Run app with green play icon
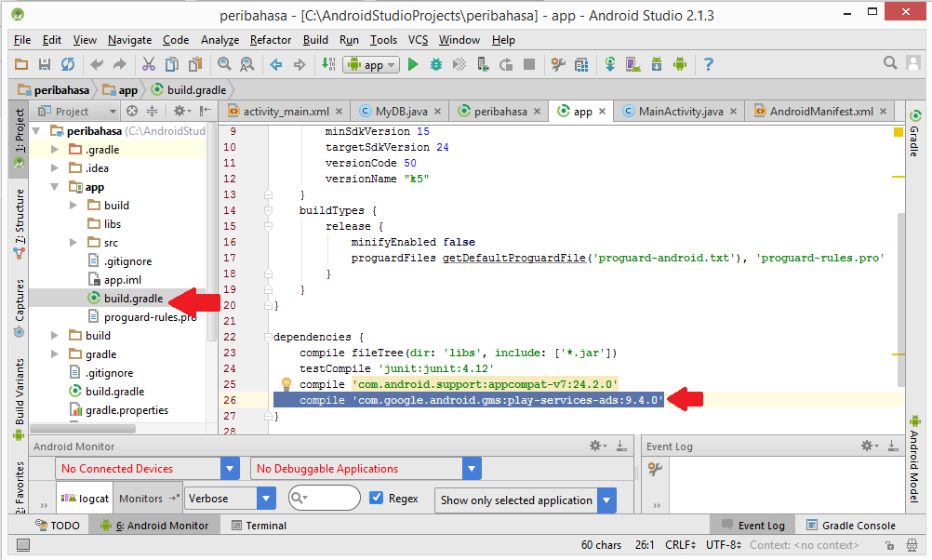The height and width of the screenshot is (560, 932). [x=413, y=64]
